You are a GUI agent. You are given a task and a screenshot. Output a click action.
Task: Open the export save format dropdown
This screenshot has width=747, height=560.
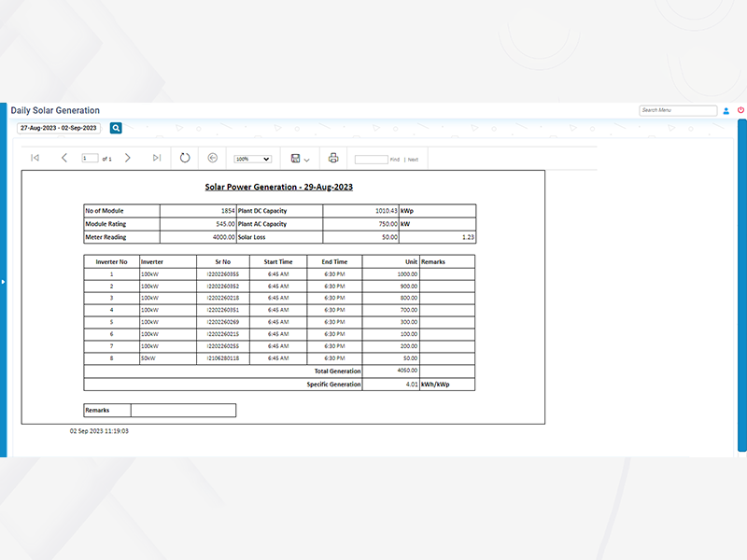[x=300, y=159]
